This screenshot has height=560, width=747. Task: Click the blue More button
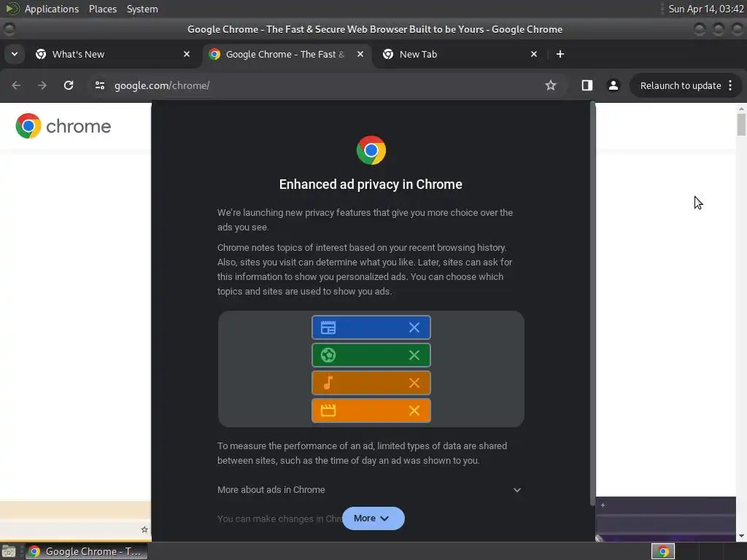coord(373,518)
